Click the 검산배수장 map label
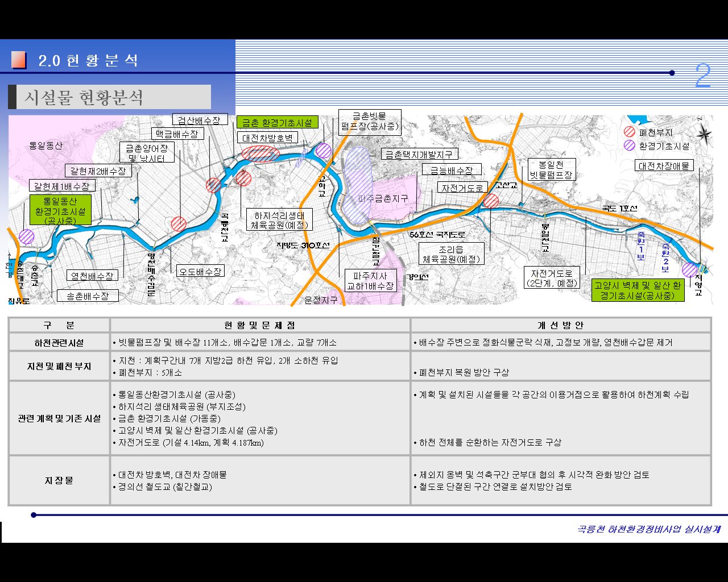Viewport: 728px width, 582px height. (x=199, y=120)
